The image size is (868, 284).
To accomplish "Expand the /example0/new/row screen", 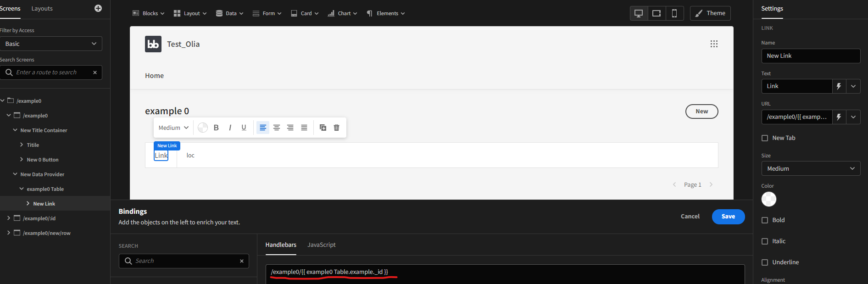I will (x=9, y=233).
